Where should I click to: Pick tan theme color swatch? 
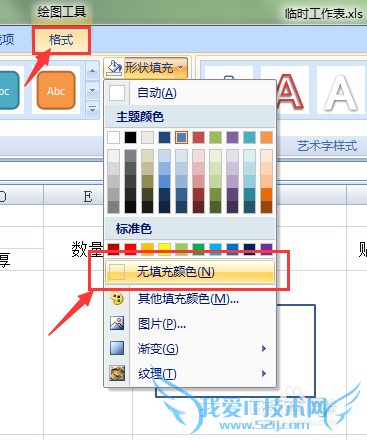point(147,137)
